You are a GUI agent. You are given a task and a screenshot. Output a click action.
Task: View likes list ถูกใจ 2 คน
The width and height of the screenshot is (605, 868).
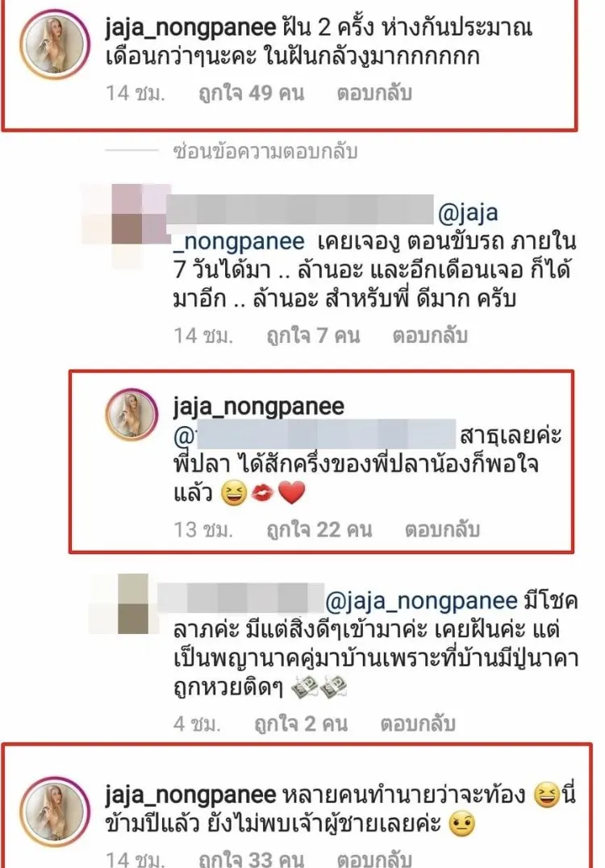(301, 724)
